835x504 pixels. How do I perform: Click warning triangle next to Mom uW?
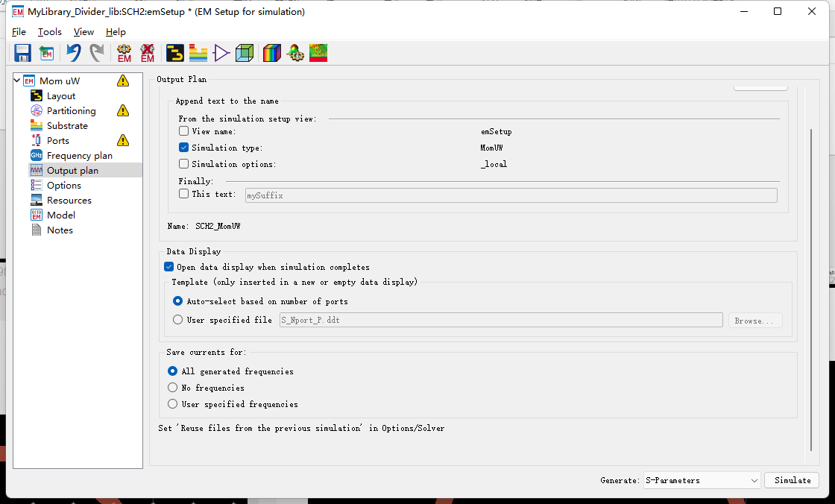(x=123, y=81)
